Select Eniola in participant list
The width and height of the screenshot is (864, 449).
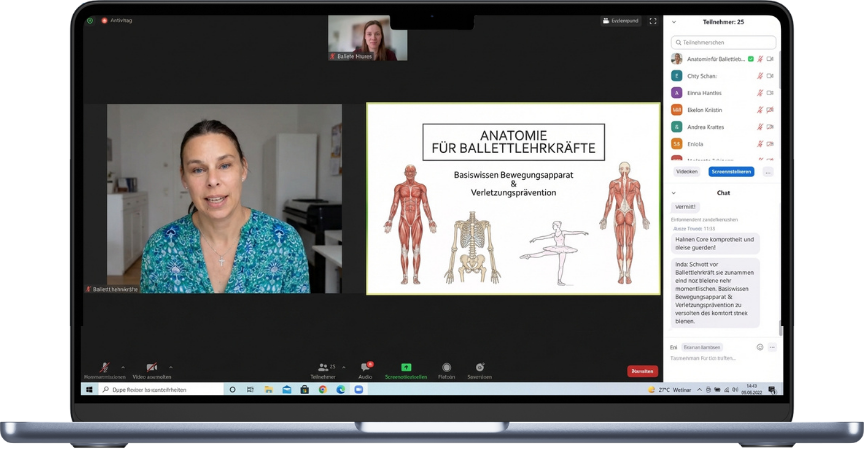[x=696, y=144]
